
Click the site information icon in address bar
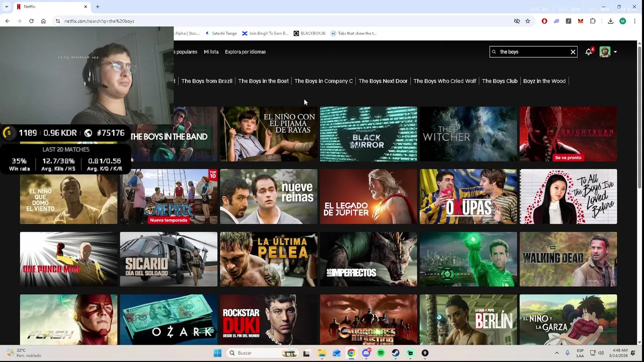click(x=58, y=21)
